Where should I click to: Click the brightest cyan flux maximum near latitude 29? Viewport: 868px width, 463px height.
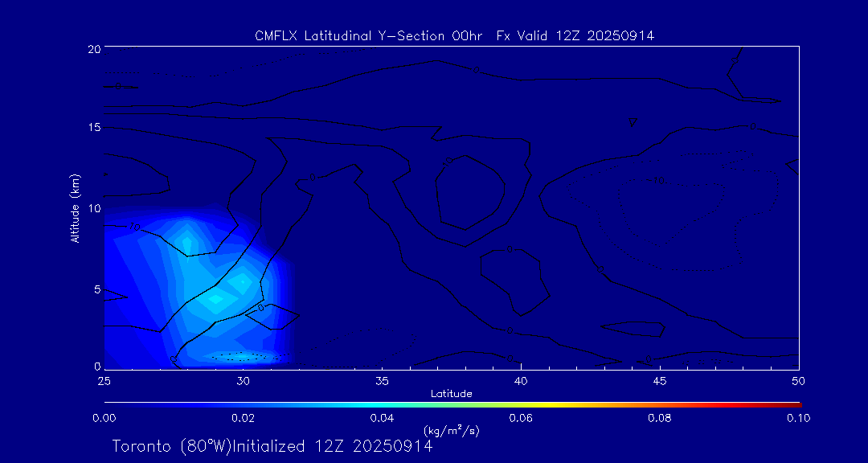[215, 300]
